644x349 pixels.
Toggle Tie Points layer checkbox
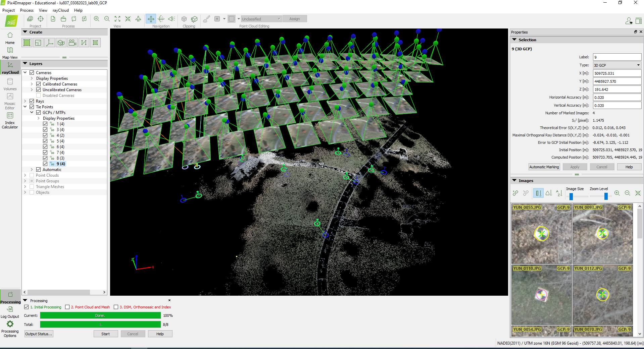(x=32, y=107)
